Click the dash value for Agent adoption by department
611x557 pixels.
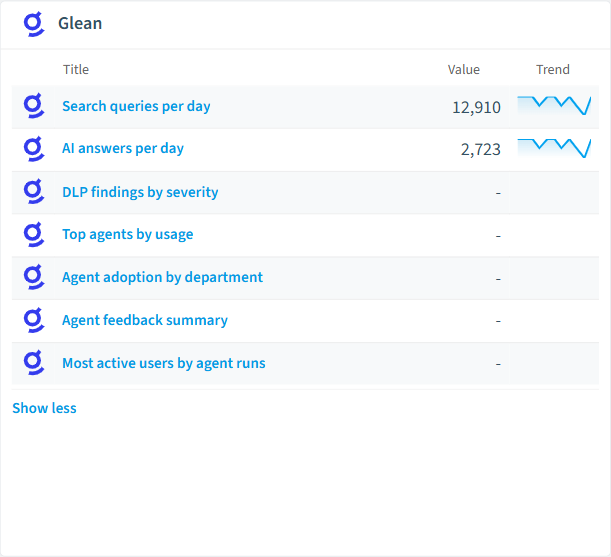[498, 279]
